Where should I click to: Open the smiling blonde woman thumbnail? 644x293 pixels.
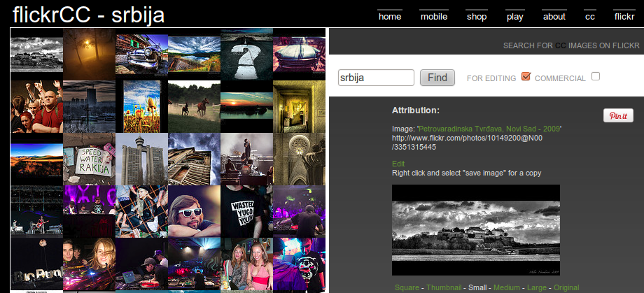point(89,264)
